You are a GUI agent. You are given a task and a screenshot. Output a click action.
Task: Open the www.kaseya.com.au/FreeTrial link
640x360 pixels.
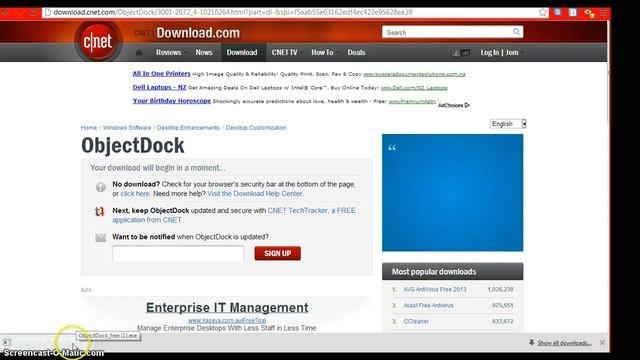(x=227, y=320)
